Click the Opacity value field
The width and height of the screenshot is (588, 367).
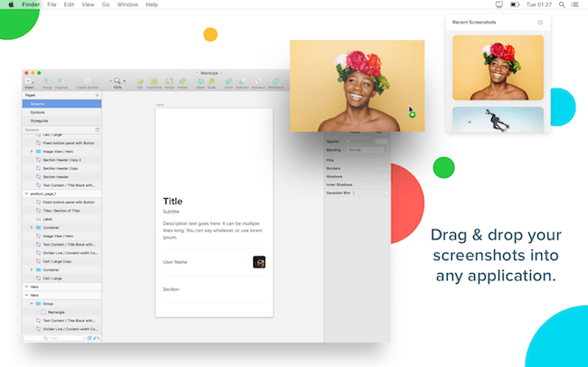point(382,141)
